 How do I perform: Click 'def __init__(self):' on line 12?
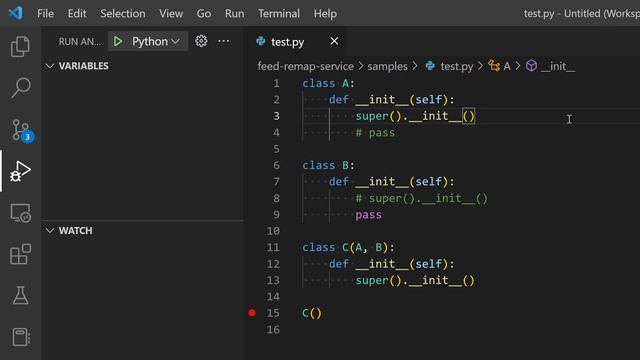click(391, 264)
